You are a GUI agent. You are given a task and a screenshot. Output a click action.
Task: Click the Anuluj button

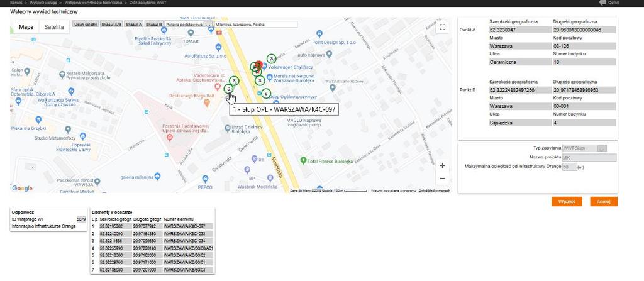604,202
